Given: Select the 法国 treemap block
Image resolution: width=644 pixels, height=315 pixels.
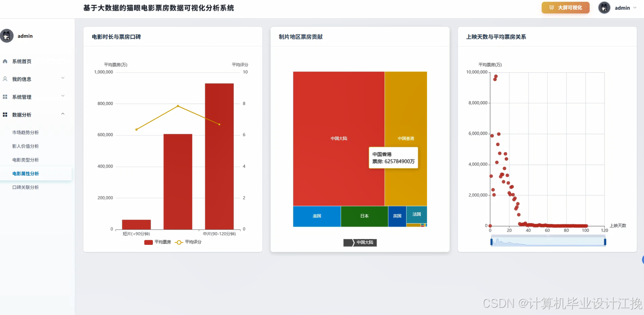Looking at the screenshot, I should [417, 214].
